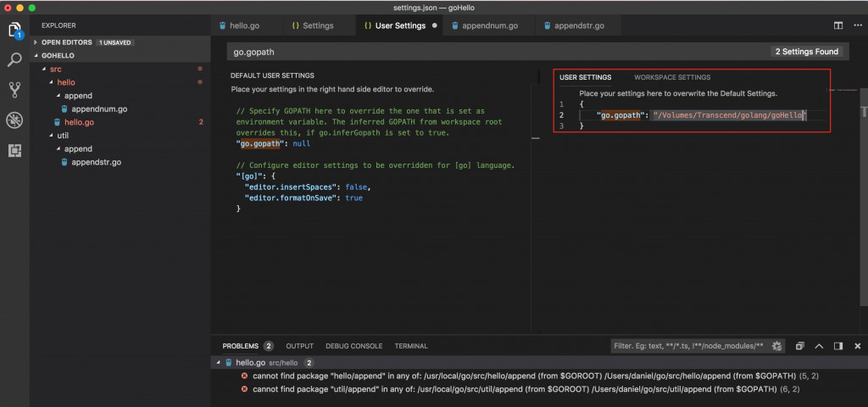Open the Debug view in activity bar

[x=15, y=120]
